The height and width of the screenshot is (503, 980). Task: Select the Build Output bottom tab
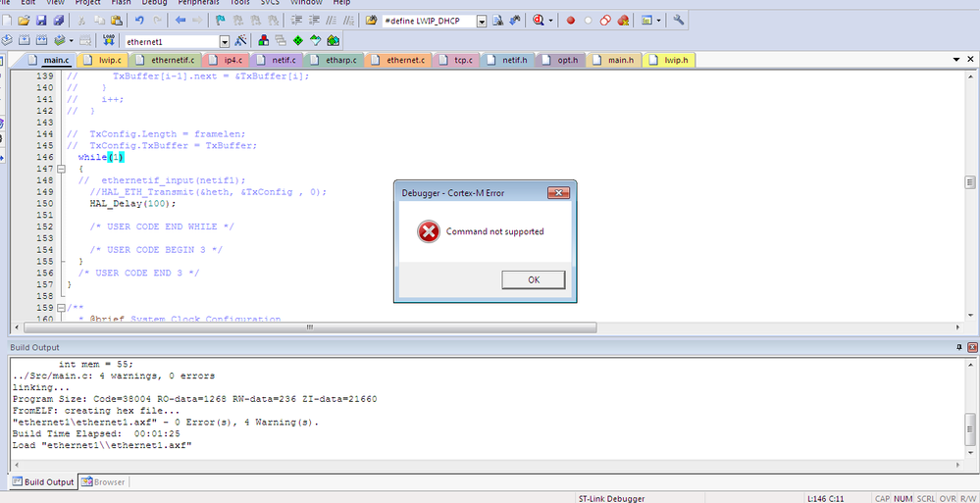pos(43,481)
